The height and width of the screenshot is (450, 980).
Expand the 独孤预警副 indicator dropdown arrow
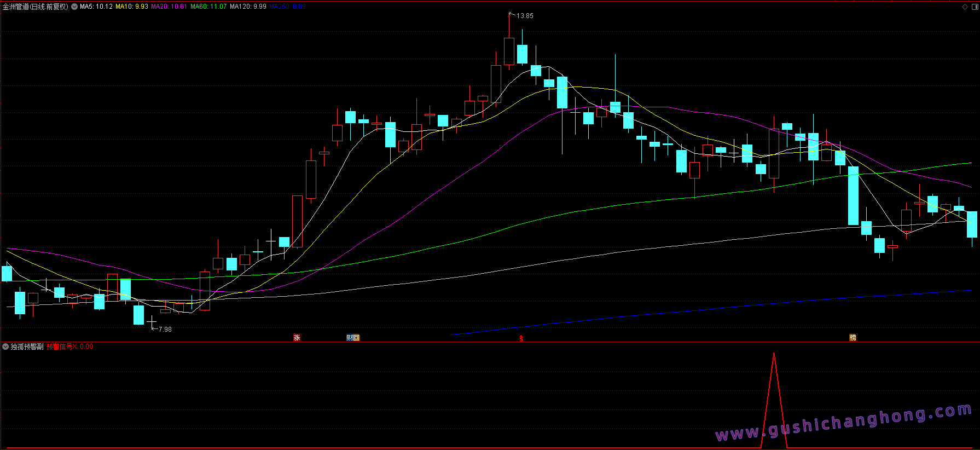pyautogui.click(x=5, y=347)
